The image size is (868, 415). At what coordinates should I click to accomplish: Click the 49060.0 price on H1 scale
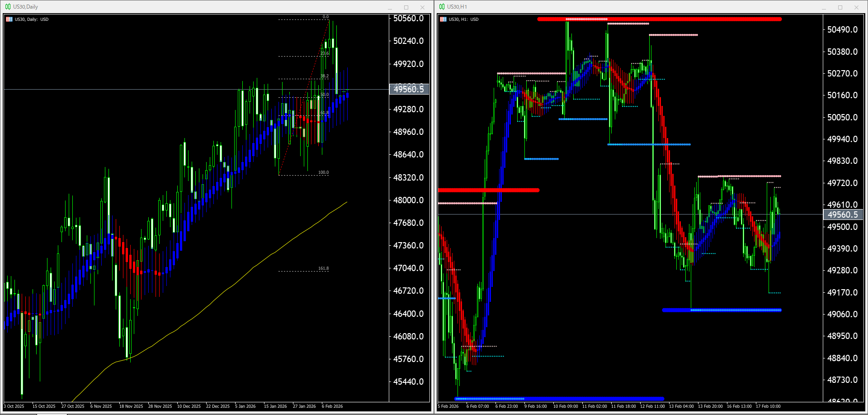[843, 315]
